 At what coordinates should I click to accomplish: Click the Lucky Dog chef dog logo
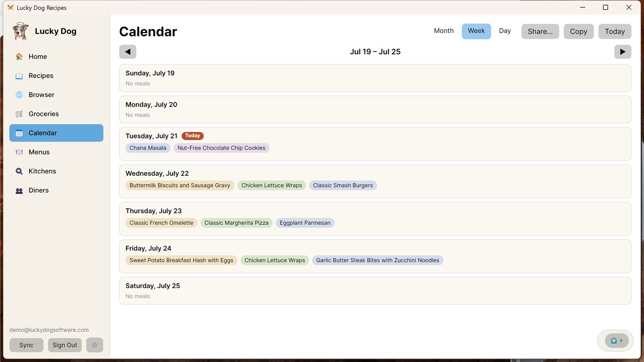pyautogui.click(x=20, y=31)
